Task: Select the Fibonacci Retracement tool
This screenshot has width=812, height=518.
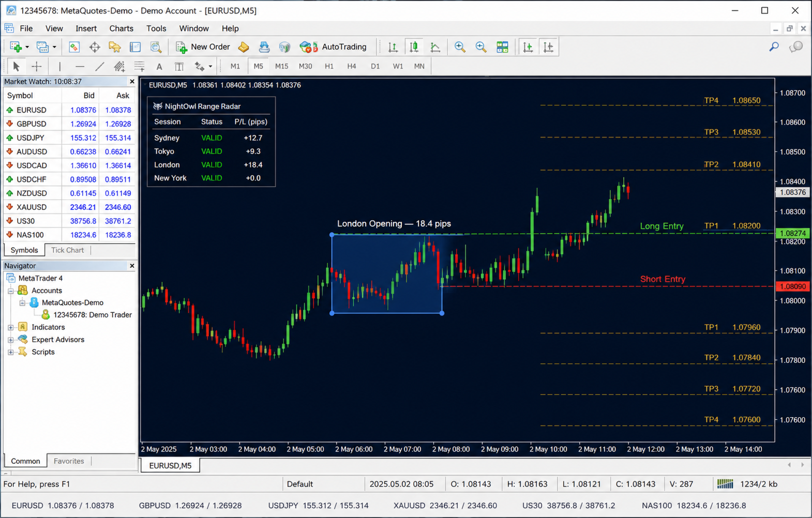Action: pyautogui.click(x=139, y=66)
